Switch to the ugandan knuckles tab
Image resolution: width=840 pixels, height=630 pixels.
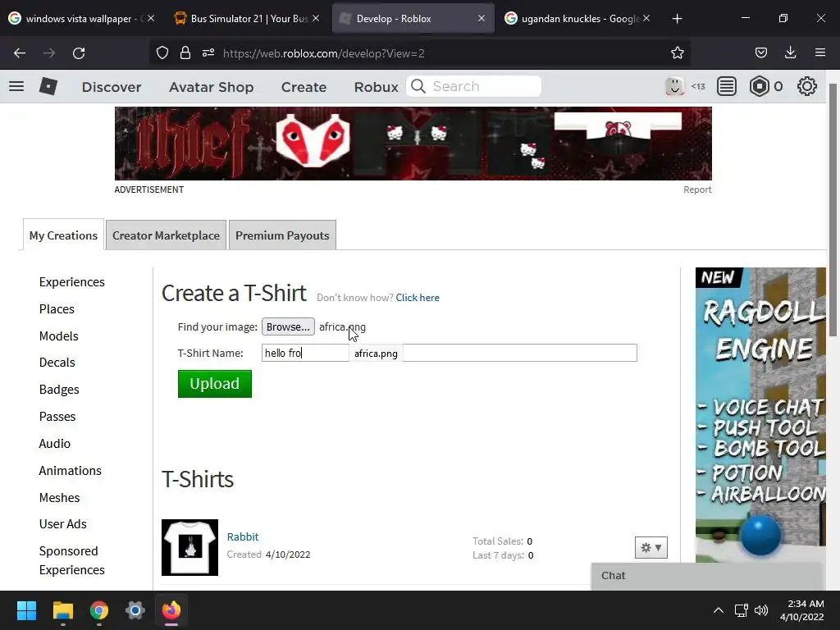coord(577,19)
